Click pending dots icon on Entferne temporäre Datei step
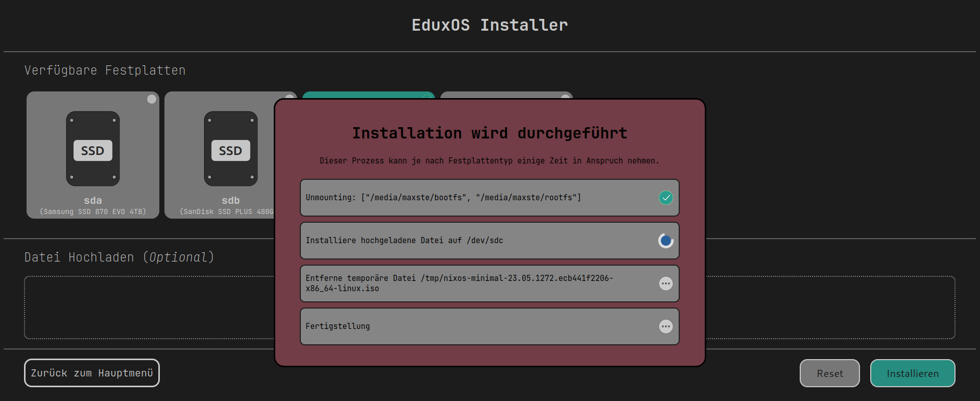 666,284
